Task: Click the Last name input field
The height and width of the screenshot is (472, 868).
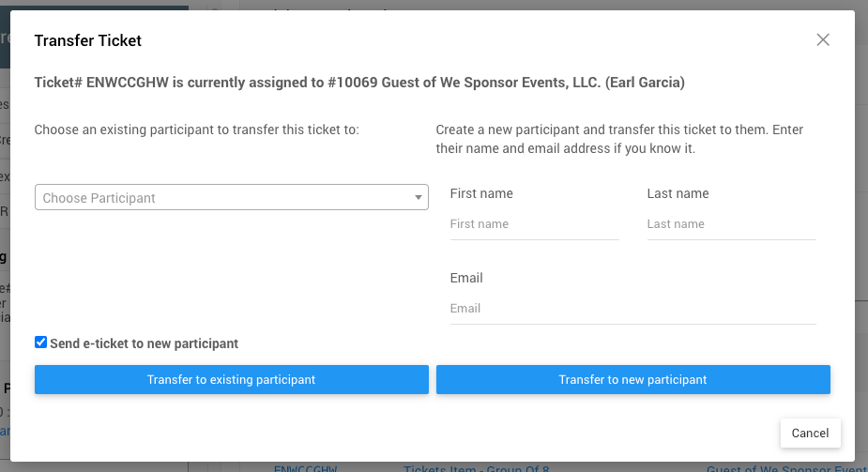Action: 731,224
